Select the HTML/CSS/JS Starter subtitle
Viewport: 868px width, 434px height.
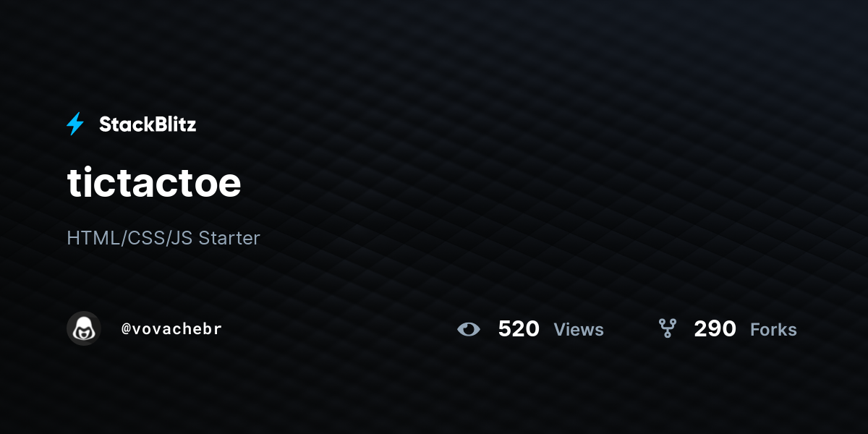163,238
